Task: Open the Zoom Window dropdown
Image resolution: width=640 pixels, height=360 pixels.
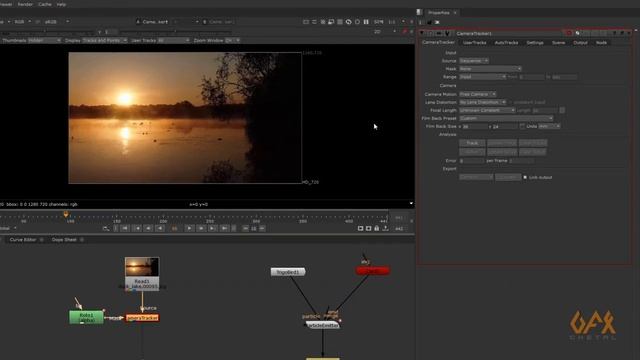Action: click(232, 40)
